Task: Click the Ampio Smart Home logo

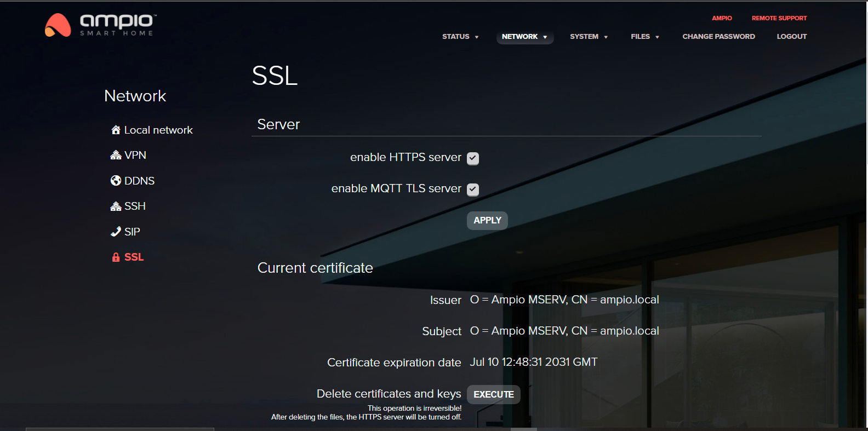Action: click(x=100, y=25)
